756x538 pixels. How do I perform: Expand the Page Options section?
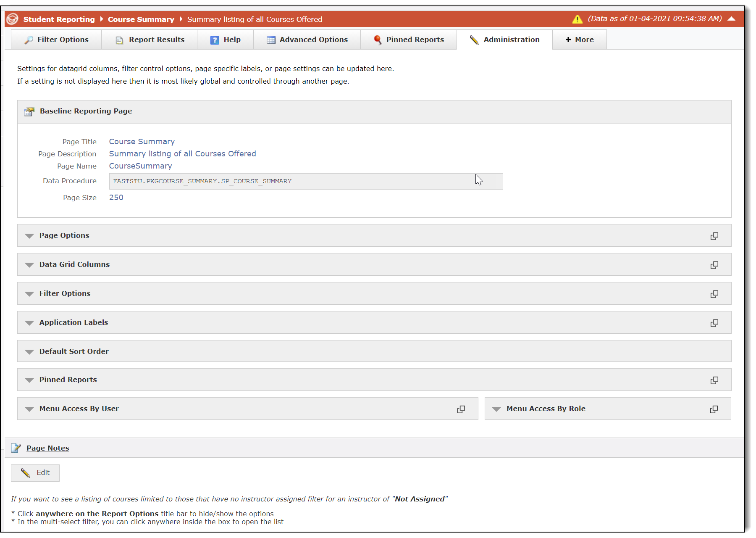29,236
